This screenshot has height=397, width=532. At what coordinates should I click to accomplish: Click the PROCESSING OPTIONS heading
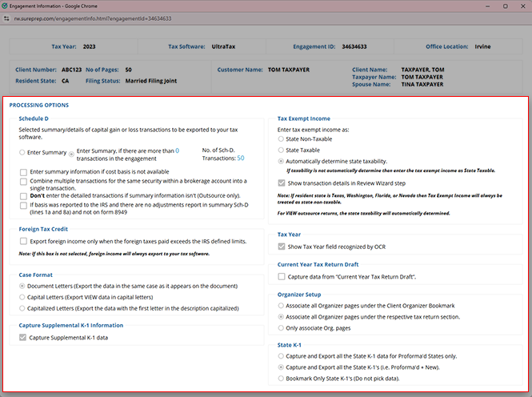point(39,105)
